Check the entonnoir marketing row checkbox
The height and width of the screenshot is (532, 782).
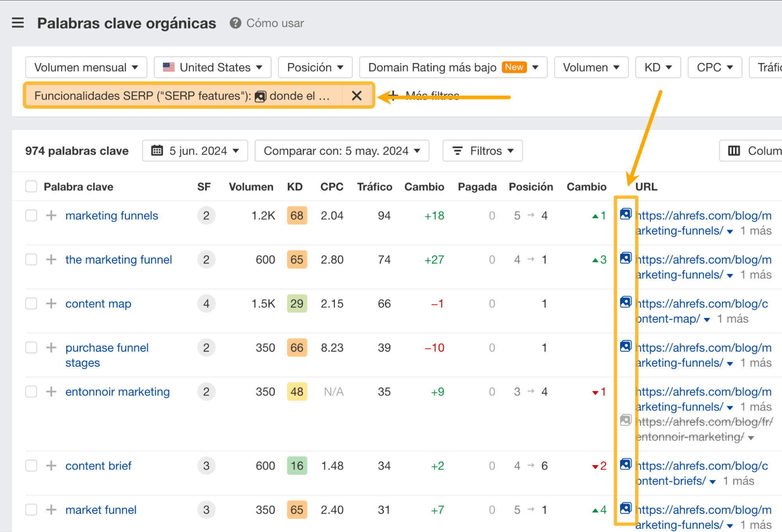click(31, 392)
